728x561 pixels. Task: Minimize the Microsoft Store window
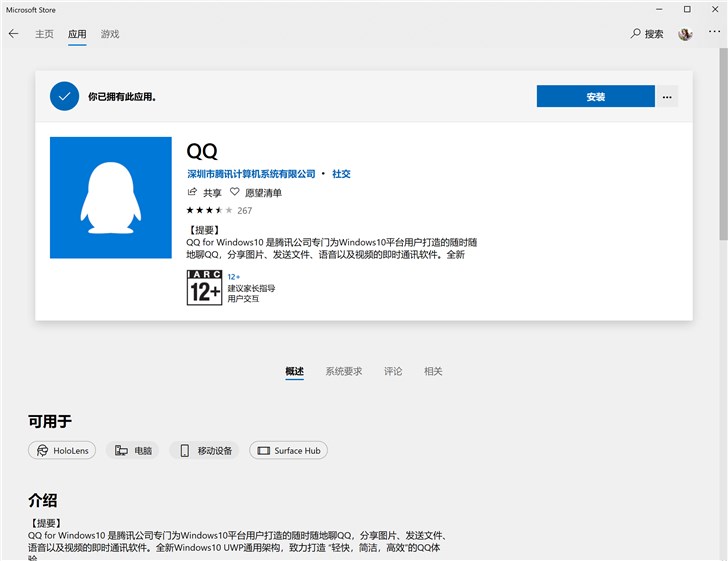coord(659,9)
